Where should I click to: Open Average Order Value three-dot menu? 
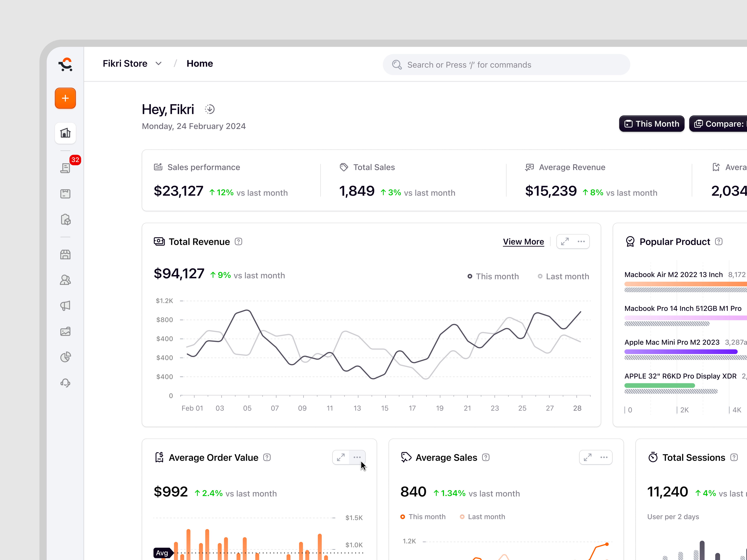click(357, 457)
